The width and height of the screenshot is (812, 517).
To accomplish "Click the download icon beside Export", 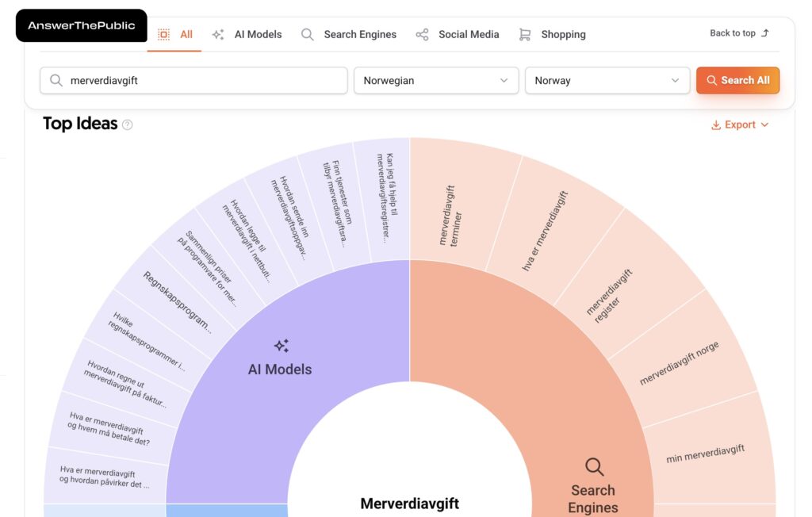I will (715, 125).
